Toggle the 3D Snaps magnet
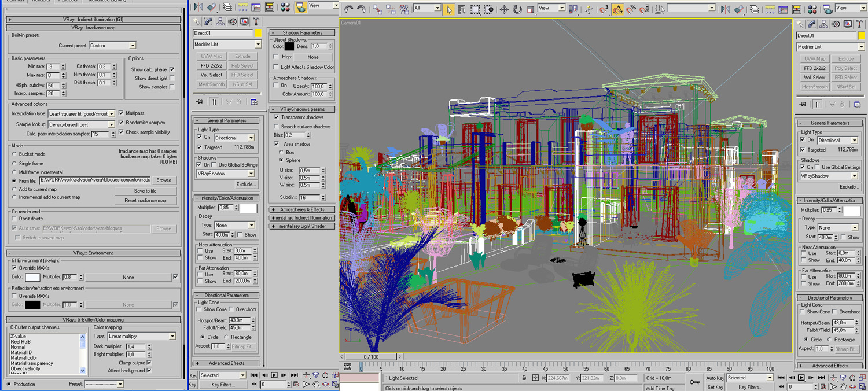This screenshot has width=868, height=391. [x=604, y=9]
